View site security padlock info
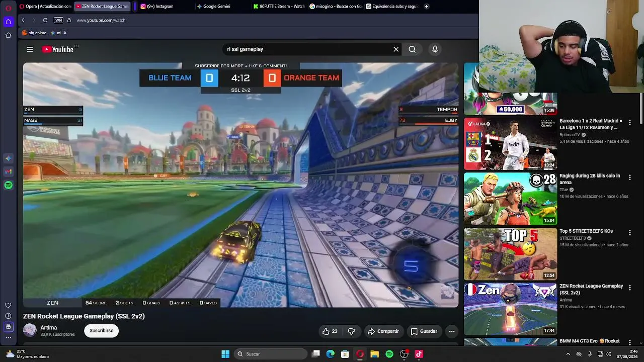Image resolution: width=644 pixels, height=362 pixels. tap(69, 20)
